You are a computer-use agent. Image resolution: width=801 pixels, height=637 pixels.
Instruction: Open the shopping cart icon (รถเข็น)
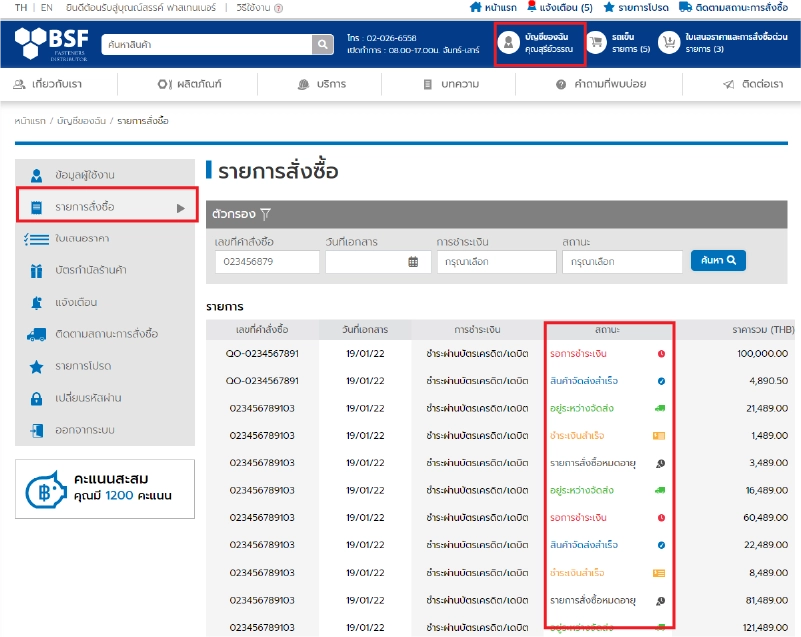coord(596,43)
